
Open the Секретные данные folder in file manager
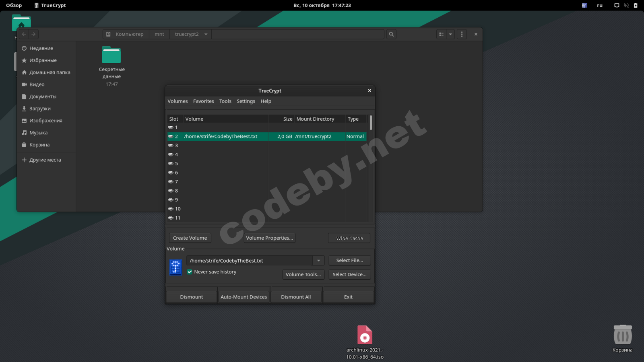point(111,55)
